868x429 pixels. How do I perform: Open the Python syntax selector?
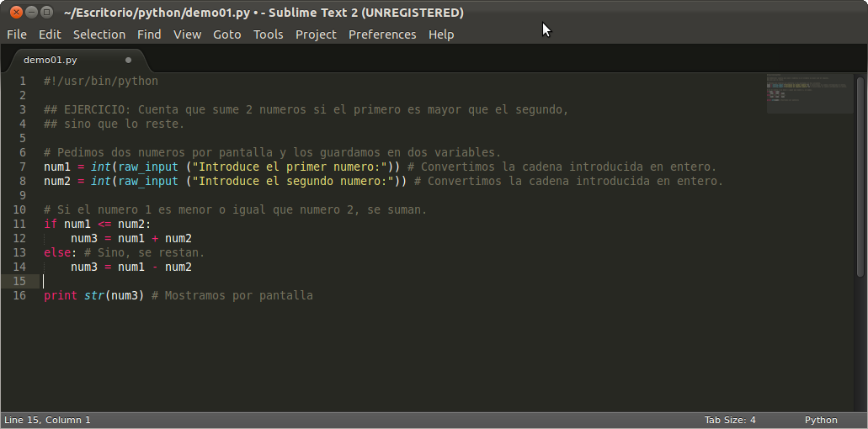821,420
